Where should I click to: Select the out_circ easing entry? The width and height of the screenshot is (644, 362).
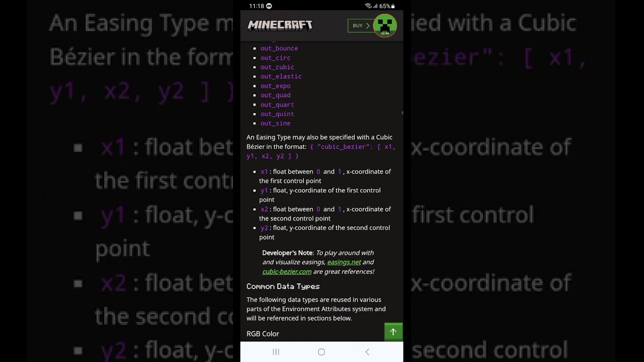coord(275,58)
